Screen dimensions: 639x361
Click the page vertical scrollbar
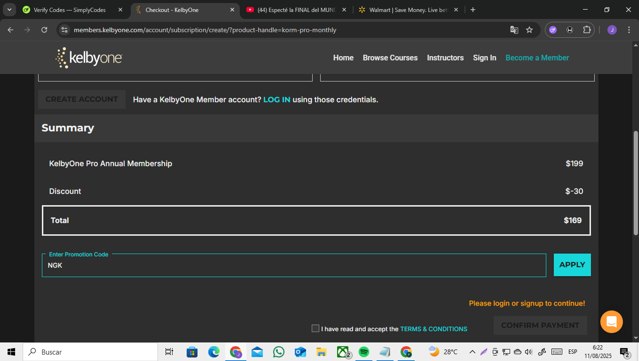[635, 183]
